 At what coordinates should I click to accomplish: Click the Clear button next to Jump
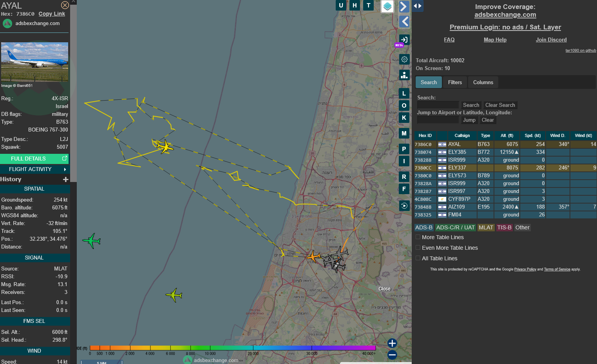point(488,120)
